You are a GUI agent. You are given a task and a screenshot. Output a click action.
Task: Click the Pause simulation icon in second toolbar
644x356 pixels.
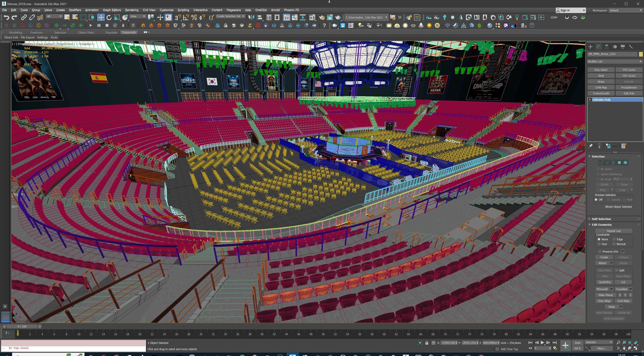click(x=99, y=25)
